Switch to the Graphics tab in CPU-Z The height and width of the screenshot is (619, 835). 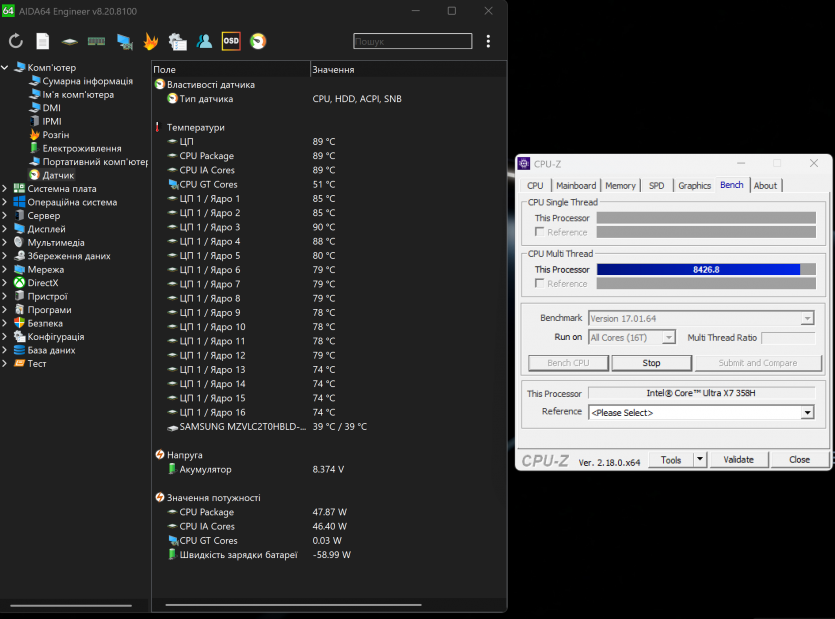pyautogui.click(x=694, y=185)
